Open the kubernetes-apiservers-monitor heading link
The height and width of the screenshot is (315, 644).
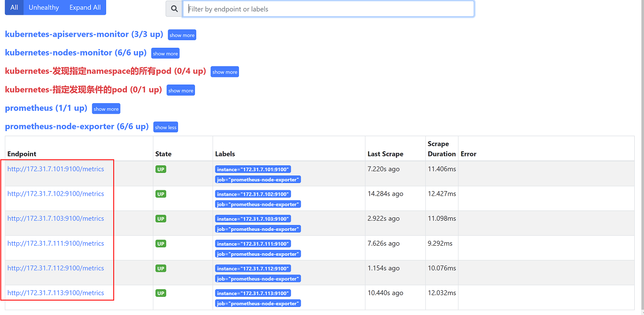click(x=84, y=34)
